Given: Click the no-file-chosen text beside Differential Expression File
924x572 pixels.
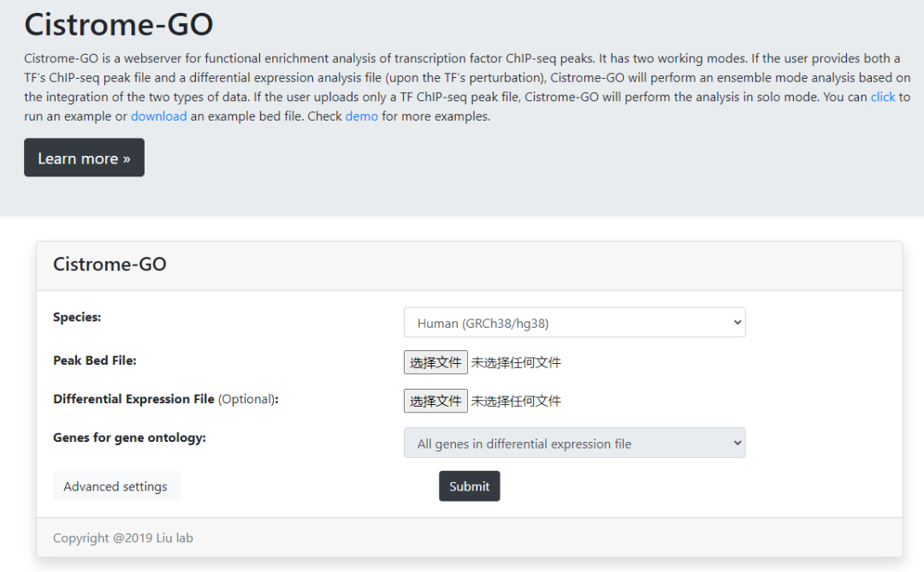Looking at the screenshot, I should coord(516,402).
